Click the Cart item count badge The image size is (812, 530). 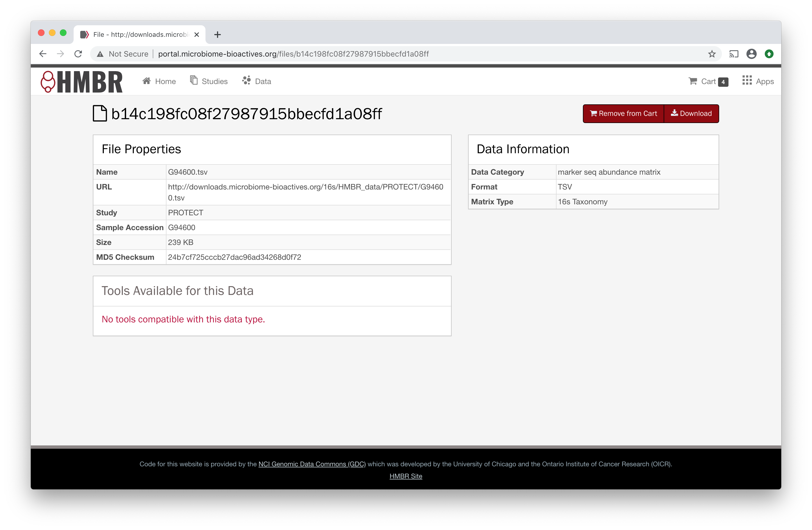click(723, 82)
